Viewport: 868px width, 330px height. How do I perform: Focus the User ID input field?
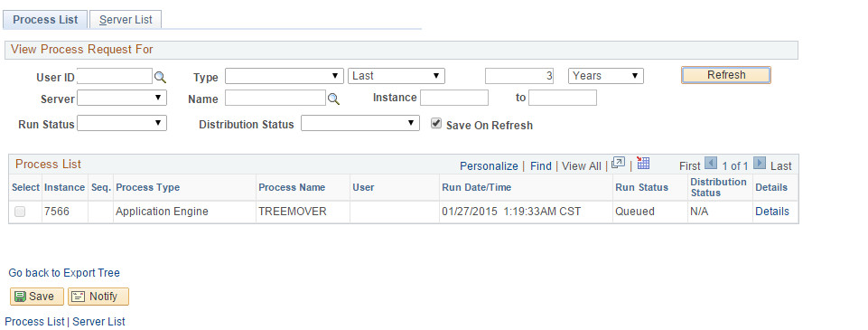tap(115, 76)
